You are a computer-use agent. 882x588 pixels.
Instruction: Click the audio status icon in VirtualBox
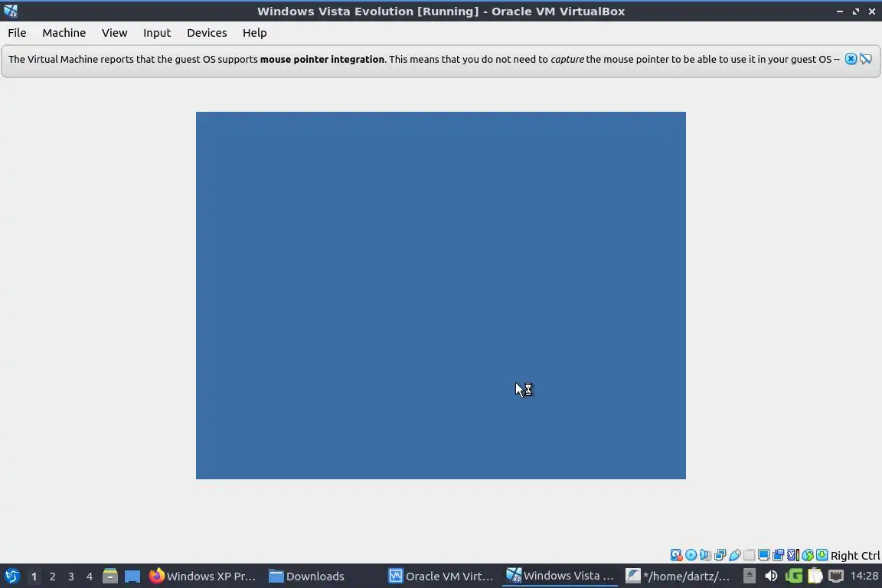click(x=705, y=555)
